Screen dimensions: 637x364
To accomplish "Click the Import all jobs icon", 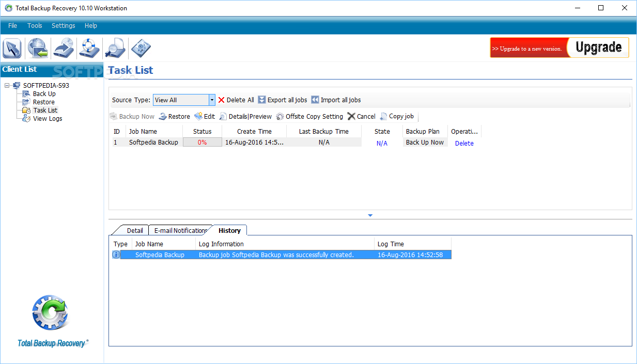I will [x=315, y=100].
